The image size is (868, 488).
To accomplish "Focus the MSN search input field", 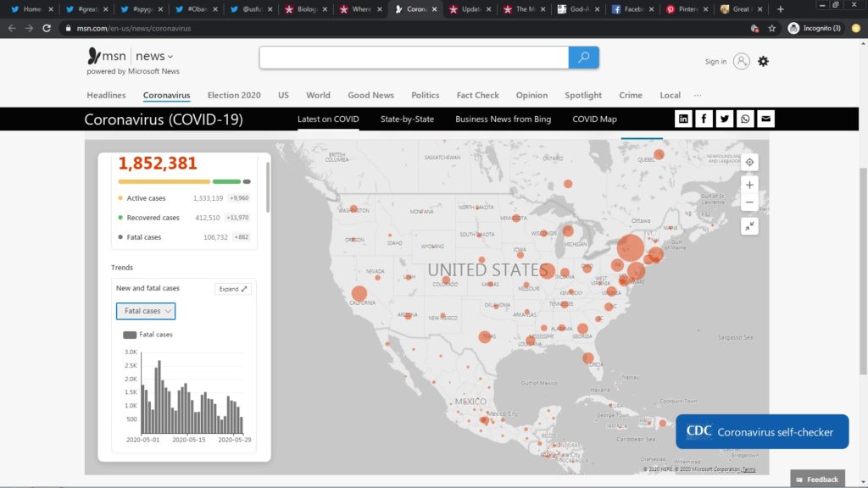I will pos(414,58).
